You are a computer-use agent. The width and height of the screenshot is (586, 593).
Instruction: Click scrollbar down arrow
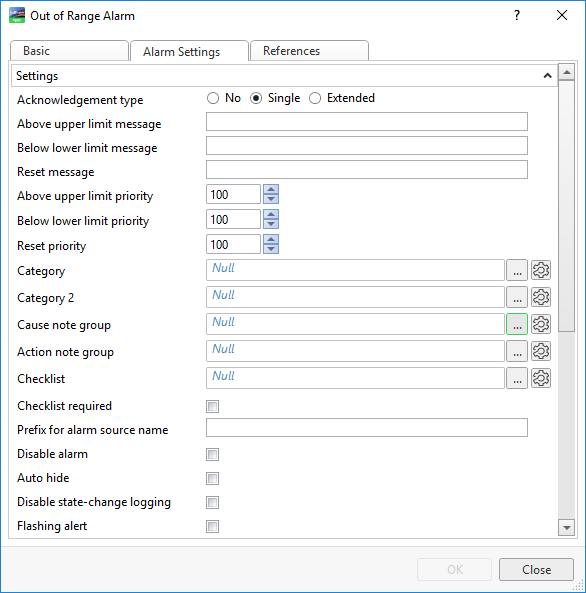566,528
